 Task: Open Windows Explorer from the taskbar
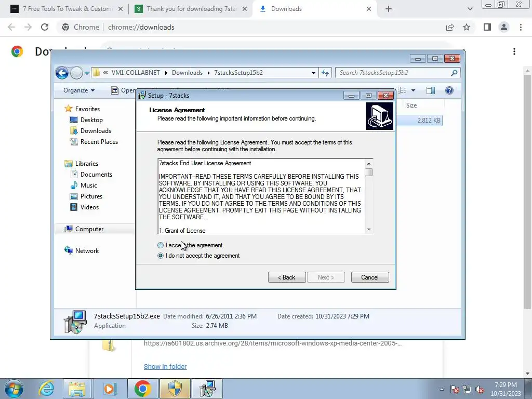coord(77,389)
